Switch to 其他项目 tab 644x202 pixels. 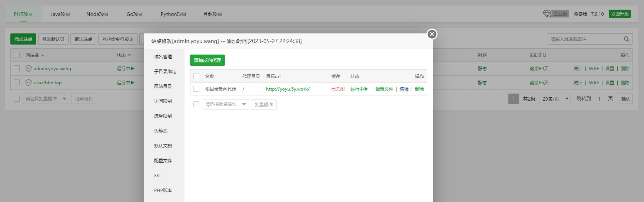[x=212, y=14]
